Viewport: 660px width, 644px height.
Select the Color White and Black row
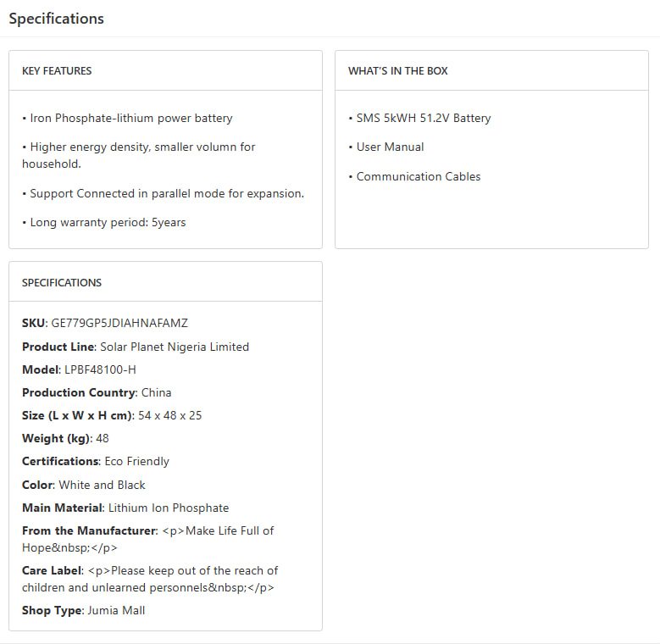point(84,486)
